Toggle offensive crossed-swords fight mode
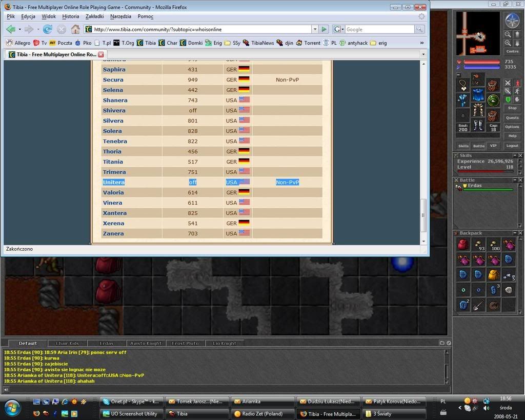The image size is (525, 420). pyautogui.click(x=508, y=83)
